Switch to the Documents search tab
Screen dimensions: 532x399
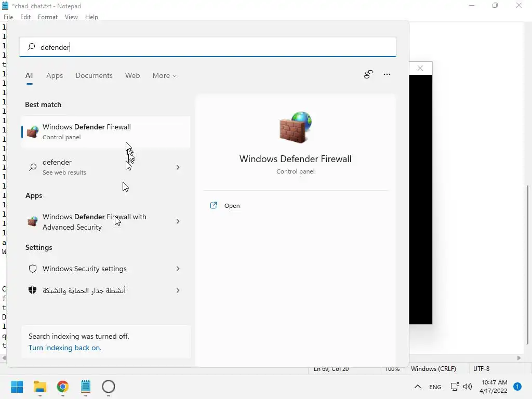coord(94,76)
